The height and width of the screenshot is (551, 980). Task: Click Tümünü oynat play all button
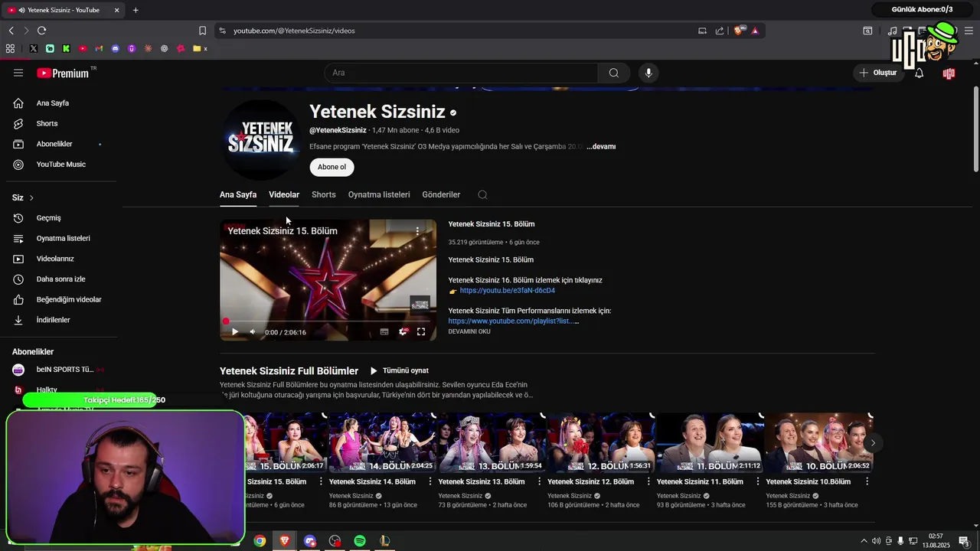[399, 370]
